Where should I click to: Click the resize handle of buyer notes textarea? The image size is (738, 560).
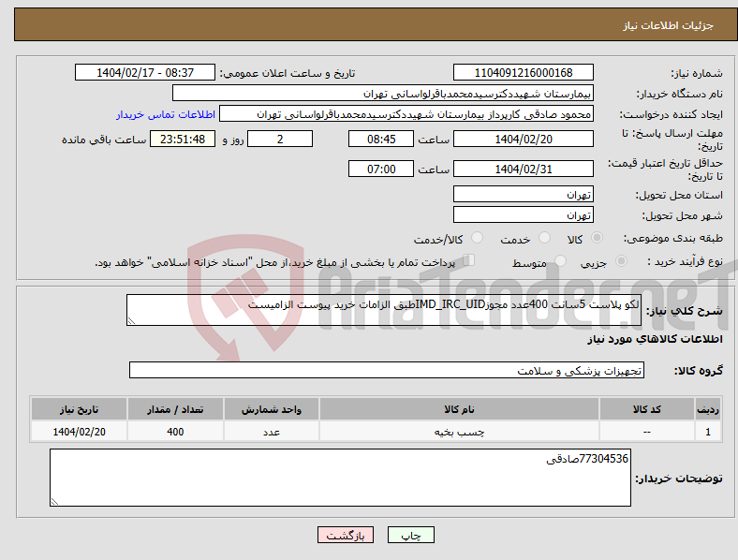[x=54, y=502]
